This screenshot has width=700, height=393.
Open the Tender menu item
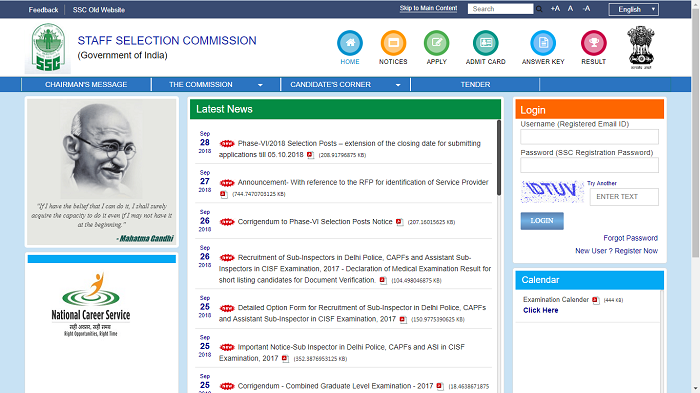point(475,84)
